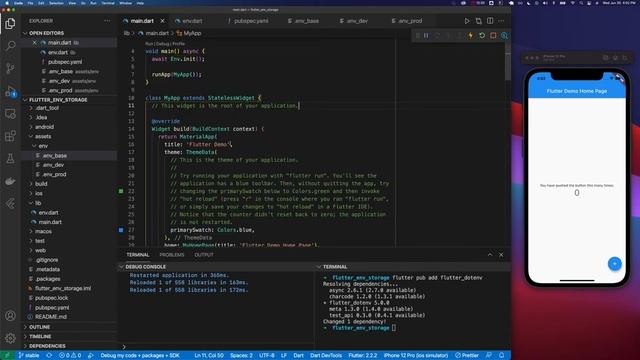
Task: Collapse the TERMINAL pane header
Action: (x=335, y=267)
